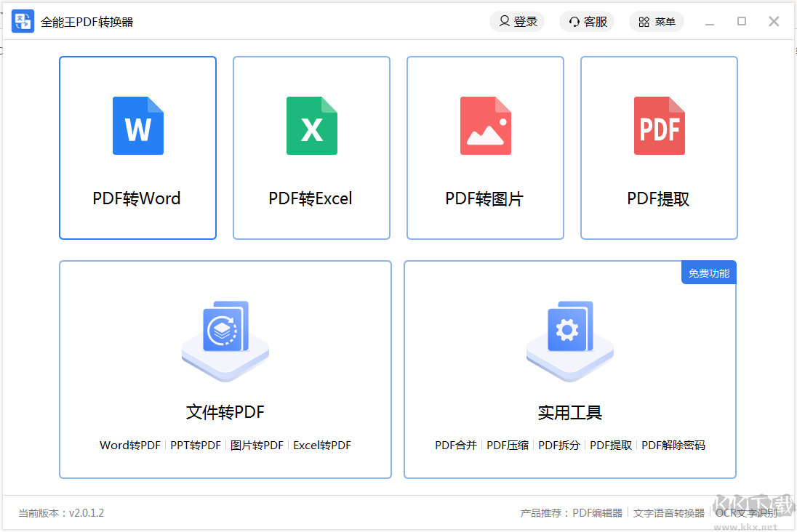Choose Word转PDF conversion link

click(x=130, y=446)
